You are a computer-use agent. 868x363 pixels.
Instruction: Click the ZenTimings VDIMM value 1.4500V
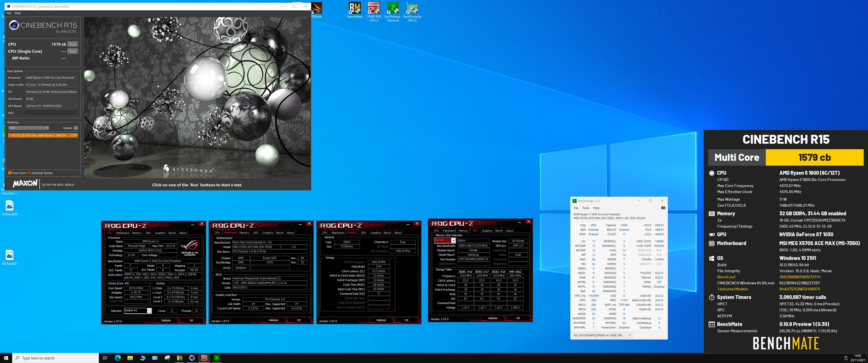pos(659,259)
